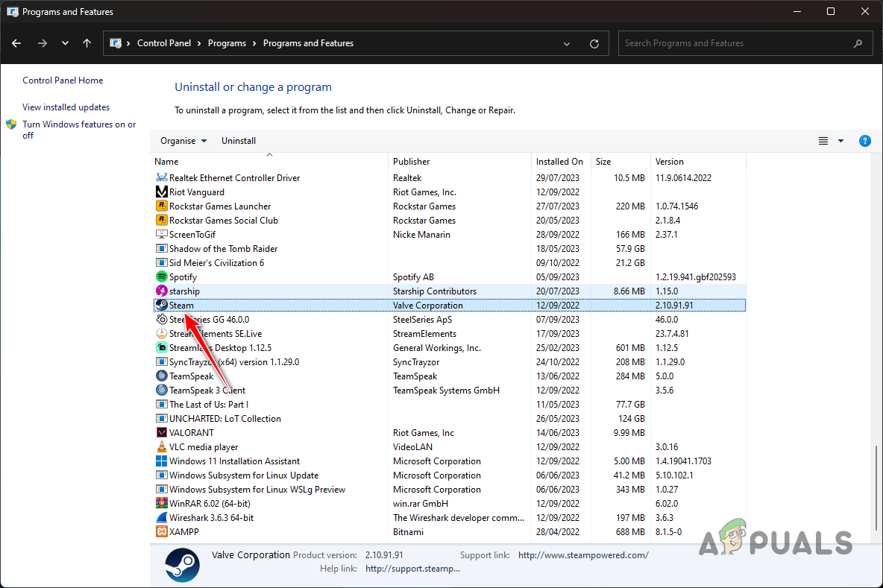Screen dimensions: 883x588
Task: Open Control Panel Home link
Action: (x=63, y=80)
